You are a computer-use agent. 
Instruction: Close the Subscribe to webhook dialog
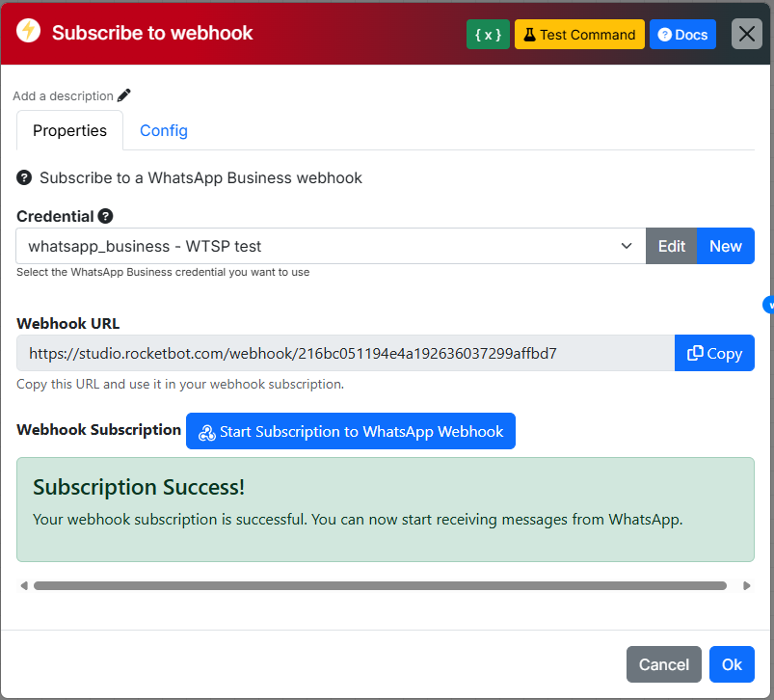tap(746, 34)
